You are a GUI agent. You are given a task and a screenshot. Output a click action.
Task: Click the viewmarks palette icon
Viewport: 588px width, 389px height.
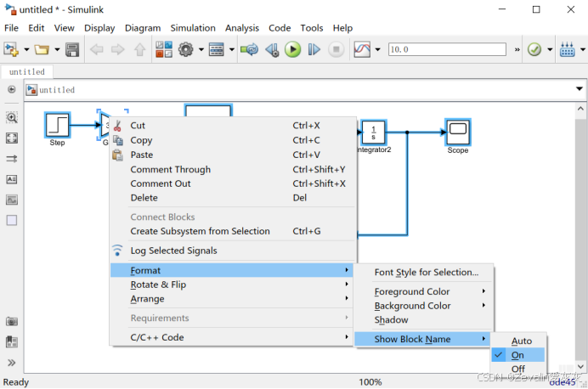[x=12, y=341]
